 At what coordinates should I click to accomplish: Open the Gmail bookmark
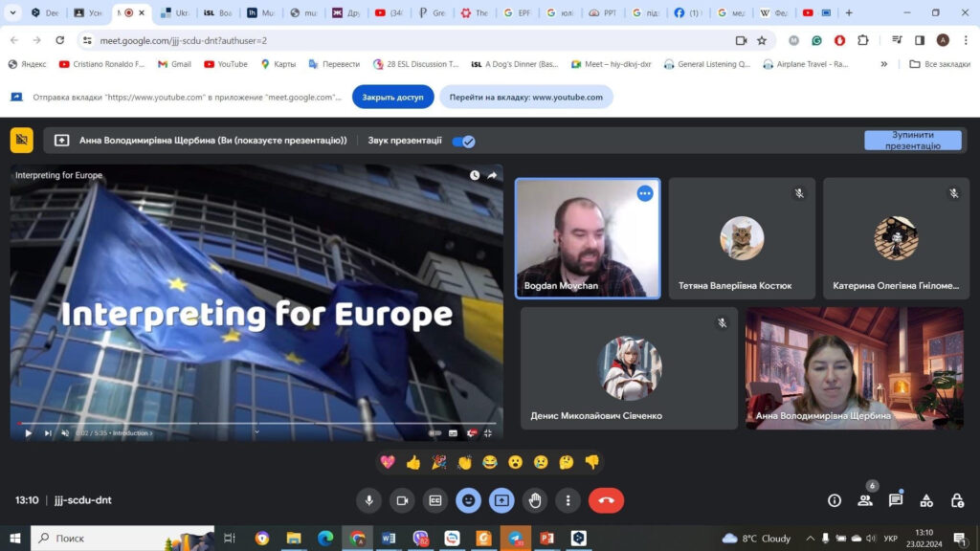point(174,64)
